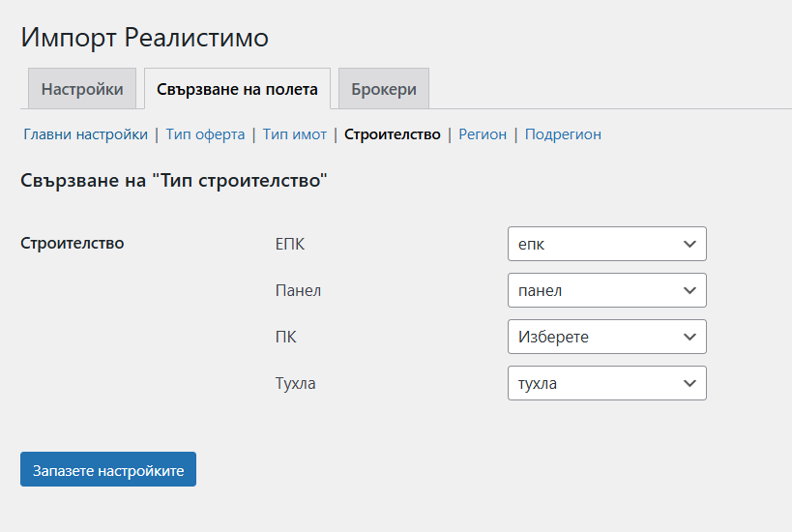792x532 pixels.
Task: Go to Главни настройки section
Action: point(85,134)
